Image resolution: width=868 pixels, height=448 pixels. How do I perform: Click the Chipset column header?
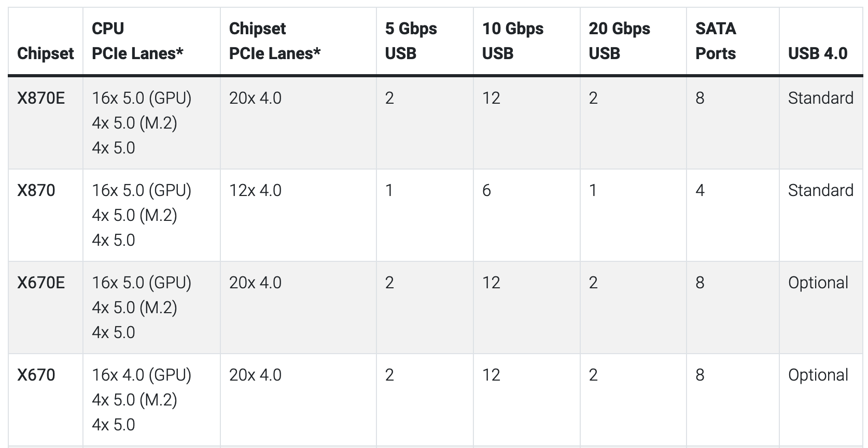(x=46, y=53)
